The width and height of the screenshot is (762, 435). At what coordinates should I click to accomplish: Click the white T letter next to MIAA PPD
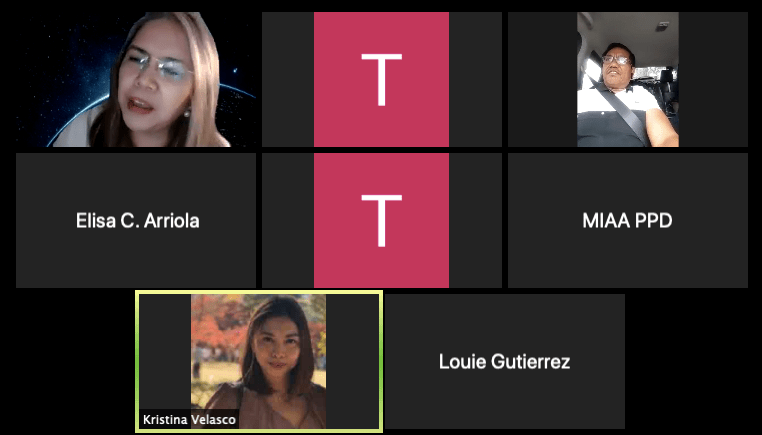click(x=381, y=221)
